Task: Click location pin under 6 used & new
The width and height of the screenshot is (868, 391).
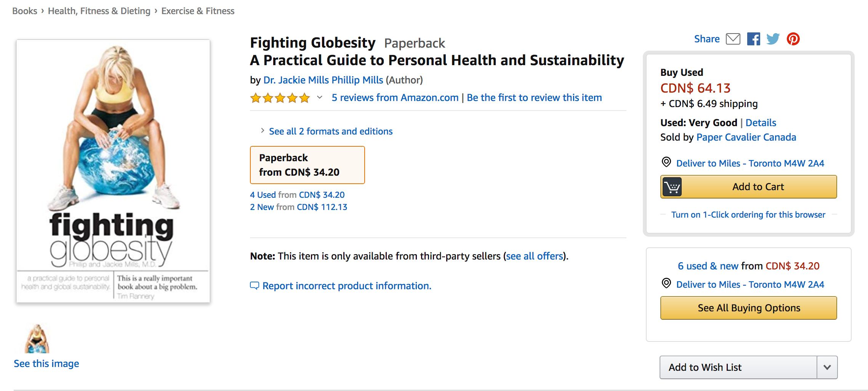Action: [666, 283]
